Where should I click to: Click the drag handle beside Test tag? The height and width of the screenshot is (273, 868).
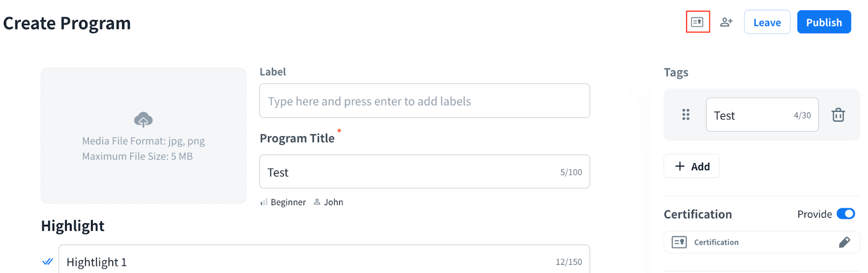(686, 115)
